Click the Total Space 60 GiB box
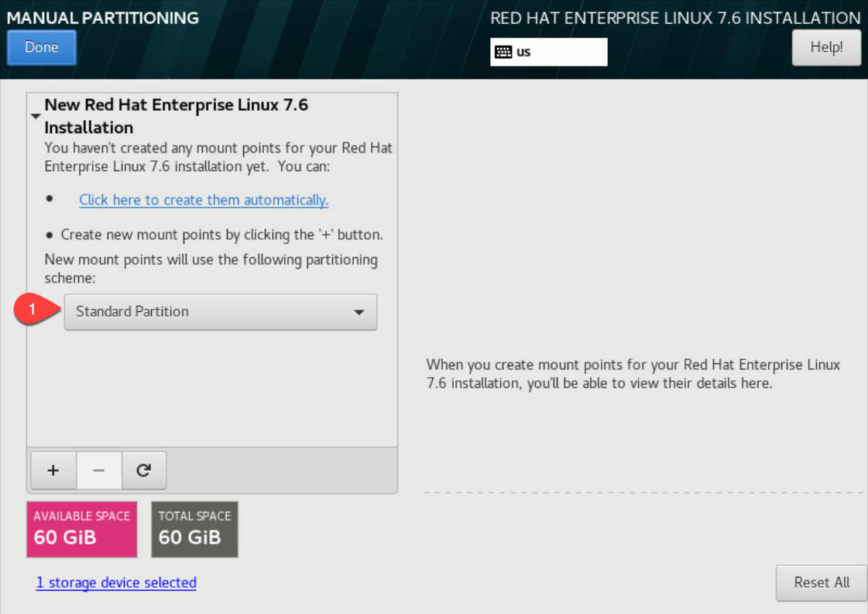Image resolution: width=868 pixels, height=614 pixels. (x=195, y=530)
